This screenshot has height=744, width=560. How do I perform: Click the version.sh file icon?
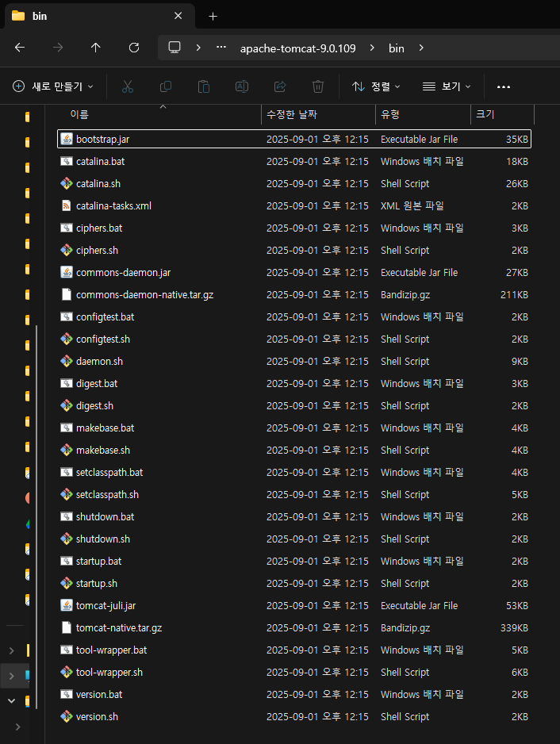[x=67, y=716]
